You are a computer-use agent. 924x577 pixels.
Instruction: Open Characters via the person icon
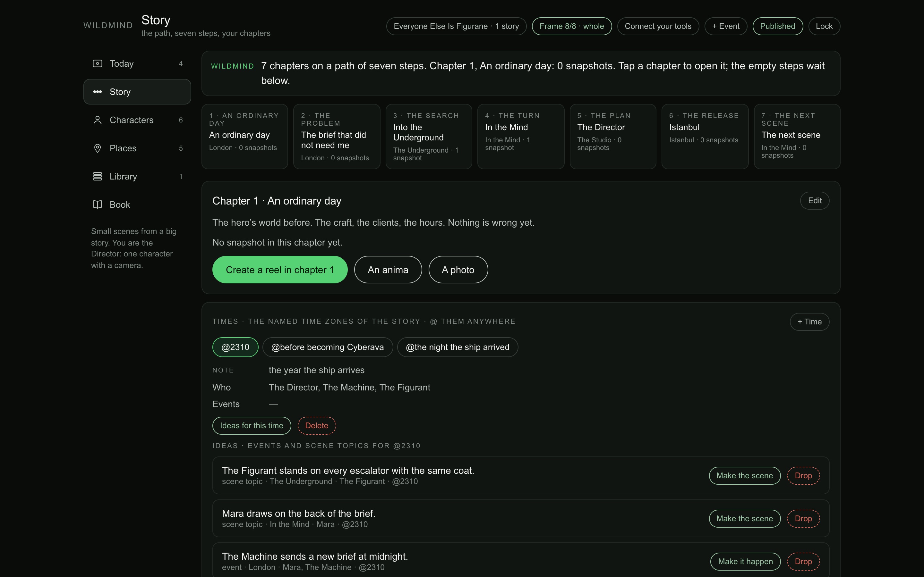[x=97, y=120]
